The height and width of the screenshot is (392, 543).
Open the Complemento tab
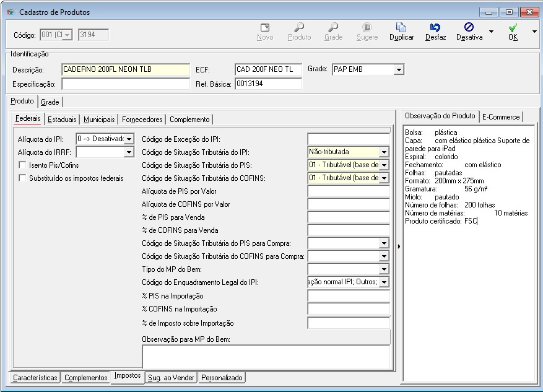coord(189,120)
